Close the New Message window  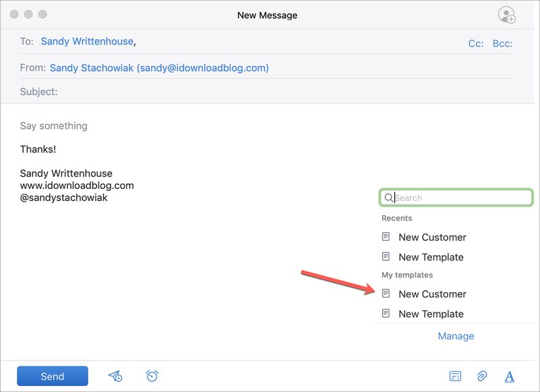click(14, 14)
